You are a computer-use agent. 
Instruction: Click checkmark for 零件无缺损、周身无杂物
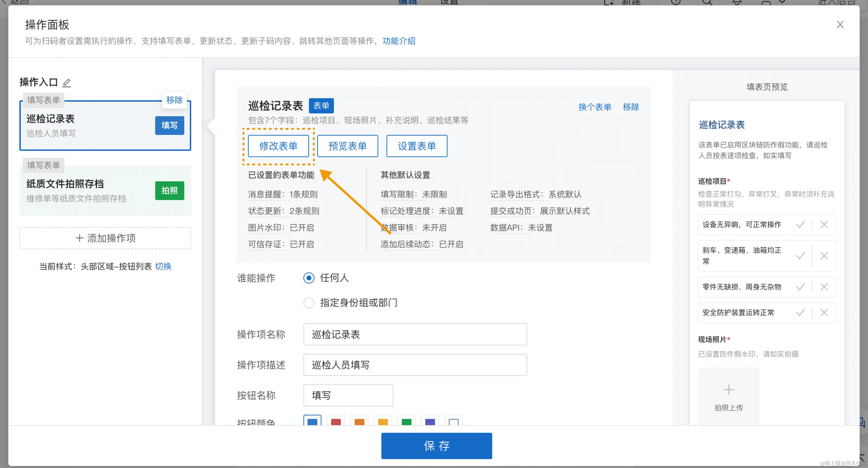[x=801, y=287]
